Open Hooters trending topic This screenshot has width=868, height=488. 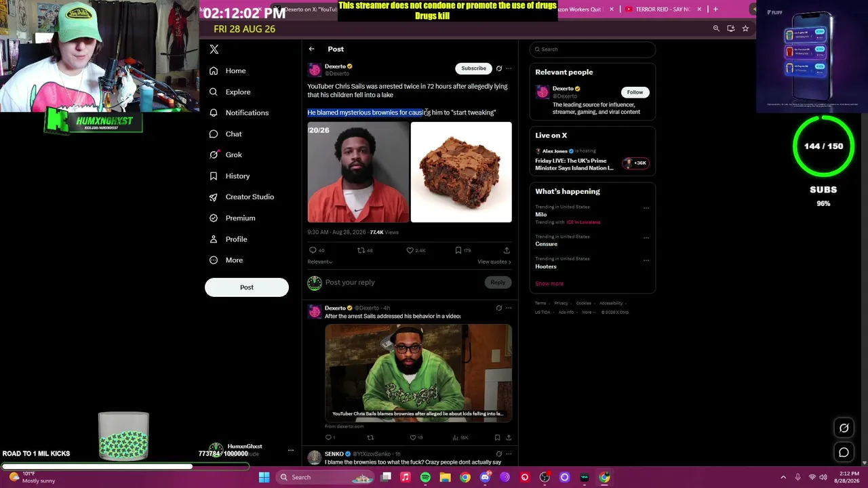(546, 266)
